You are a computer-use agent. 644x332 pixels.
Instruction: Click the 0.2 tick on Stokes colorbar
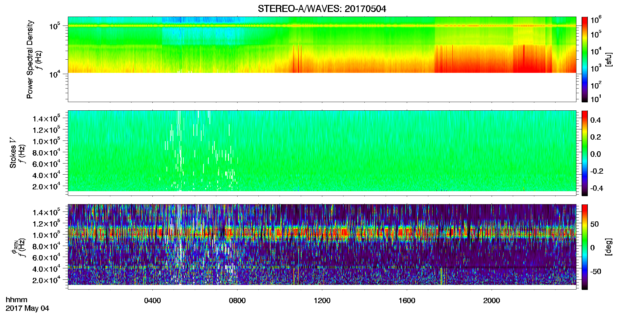595,137
